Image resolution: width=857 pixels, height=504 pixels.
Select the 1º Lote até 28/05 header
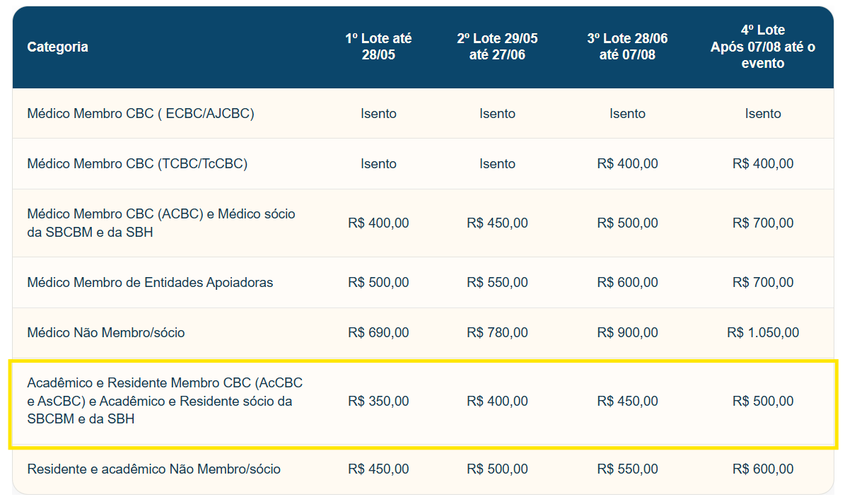click(x=378, y=47)
